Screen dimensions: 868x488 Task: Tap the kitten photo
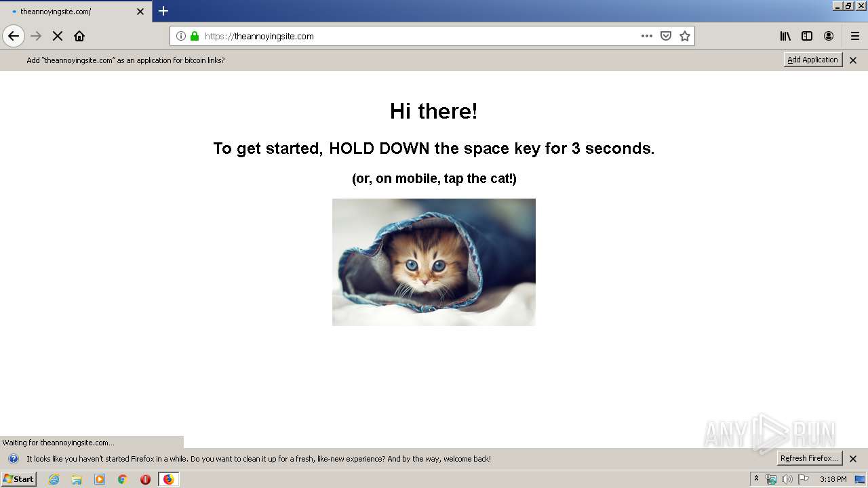[434, 262]
